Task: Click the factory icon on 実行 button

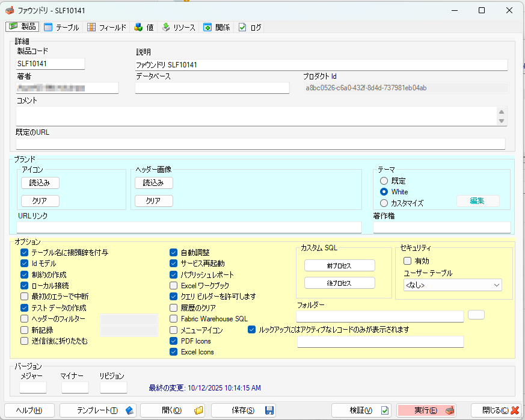Action: pyautogui.click(x=450, y=410)
